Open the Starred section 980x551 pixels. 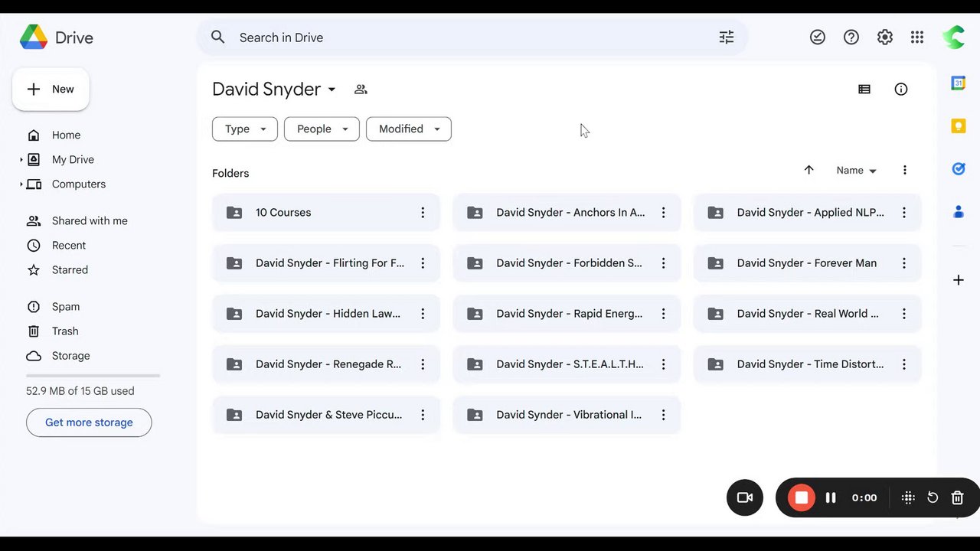[70, 270]
